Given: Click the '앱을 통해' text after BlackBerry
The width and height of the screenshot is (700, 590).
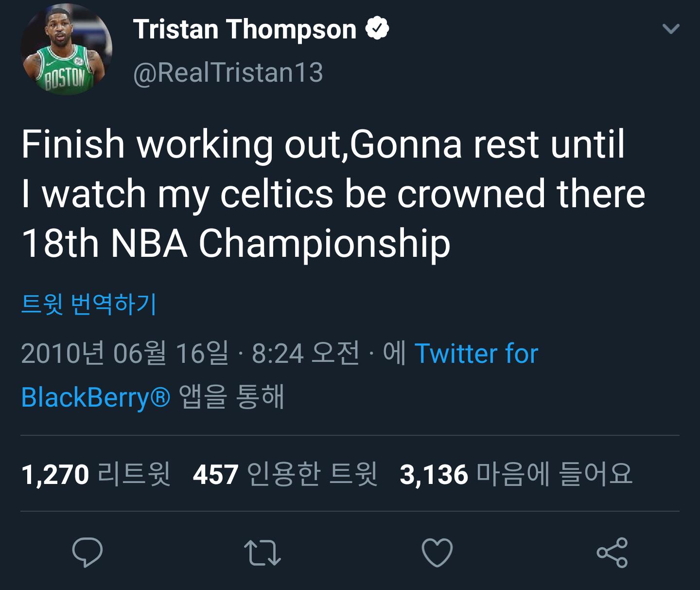Looking at the screenshot, I should (231, 397).
